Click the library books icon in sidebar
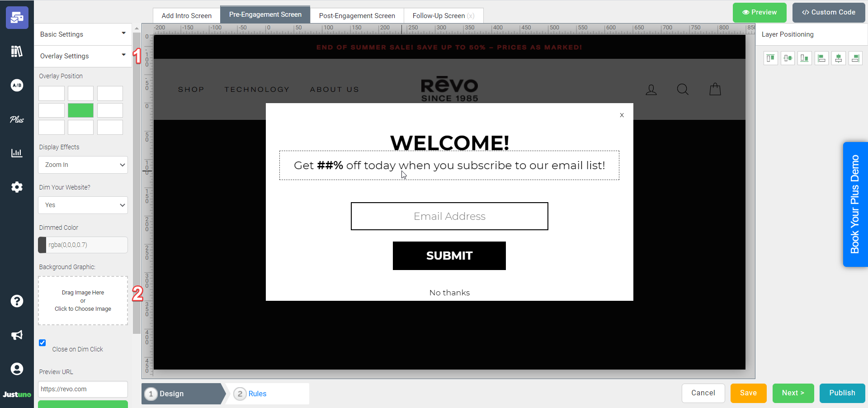 point(17,51)
